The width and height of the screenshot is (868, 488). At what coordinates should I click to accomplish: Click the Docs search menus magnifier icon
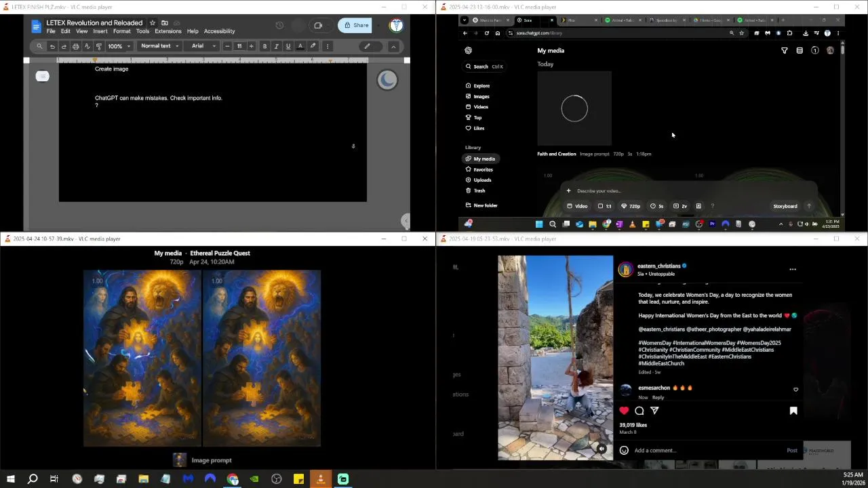[40, 46]
